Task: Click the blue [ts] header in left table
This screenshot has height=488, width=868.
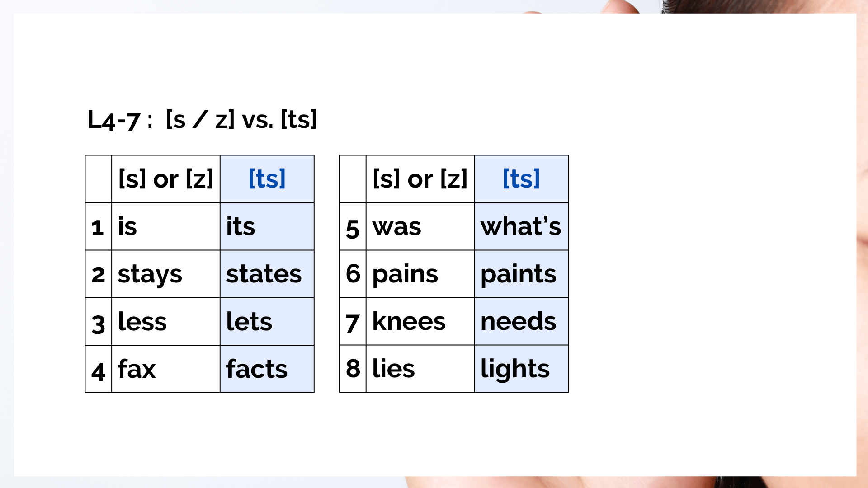Action: pyautogui.click(x=267, y=178)
